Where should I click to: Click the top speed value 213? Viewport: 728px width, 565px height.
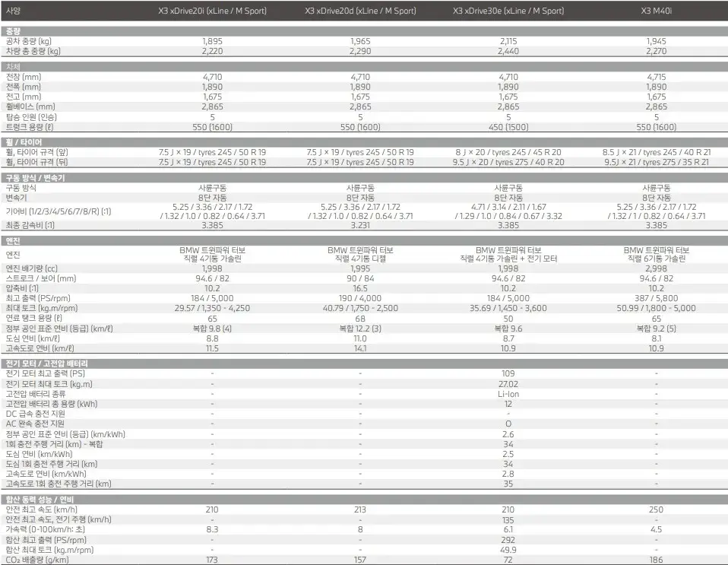point(360,509)
